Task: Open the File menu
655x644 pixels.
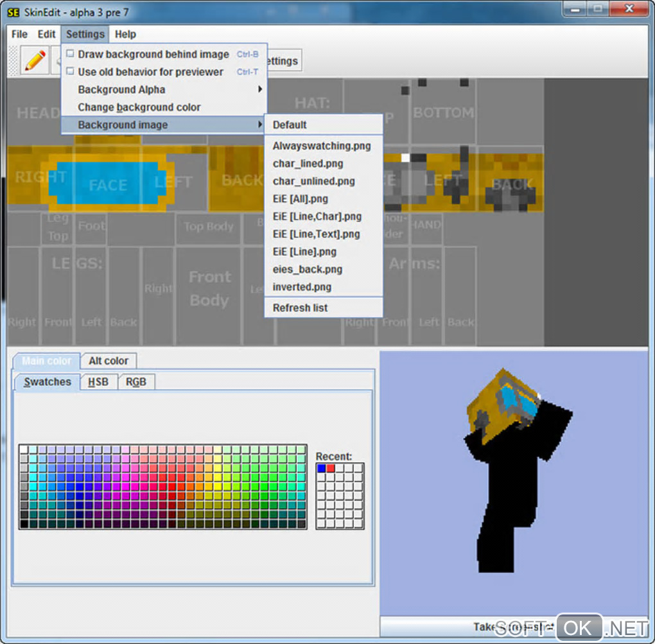Action: [19, 34]
